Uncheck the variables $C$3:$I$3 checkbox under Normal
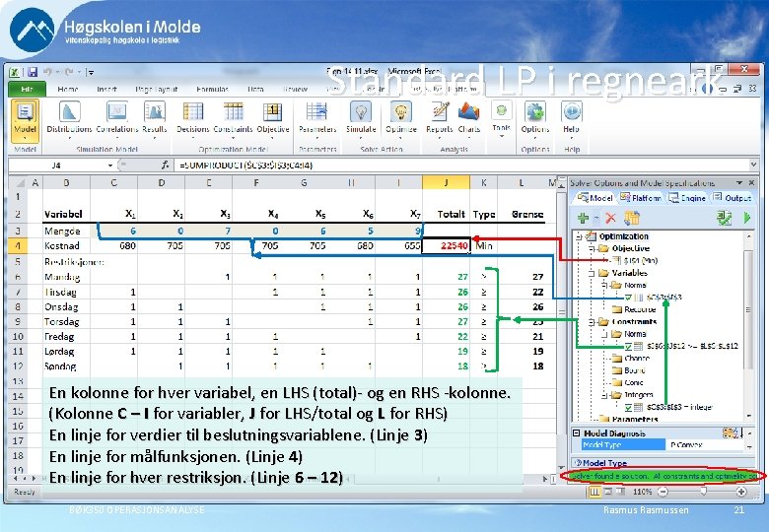 (628, 297)
